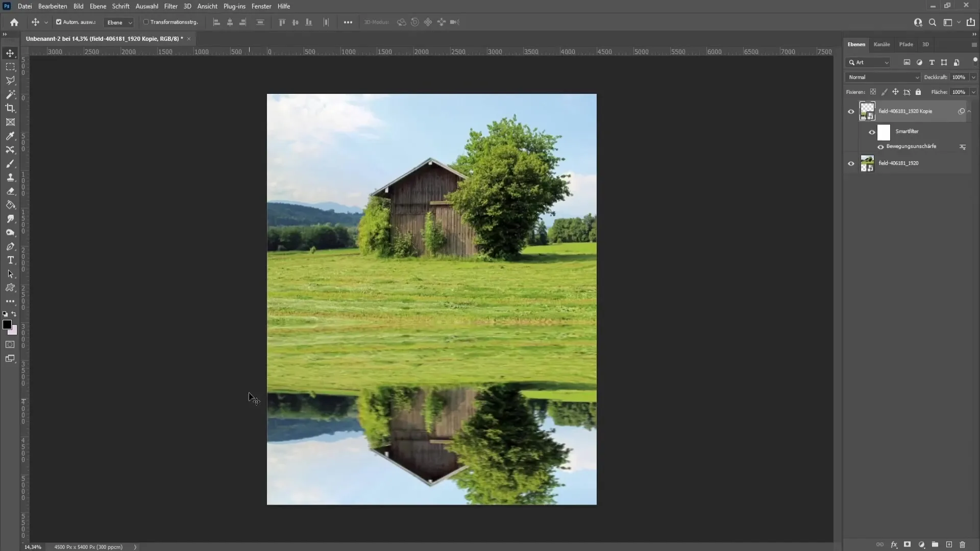980x551 pixels.
Task: Expand the layer blending mode dropdown
Action: (x=883, y=77)
